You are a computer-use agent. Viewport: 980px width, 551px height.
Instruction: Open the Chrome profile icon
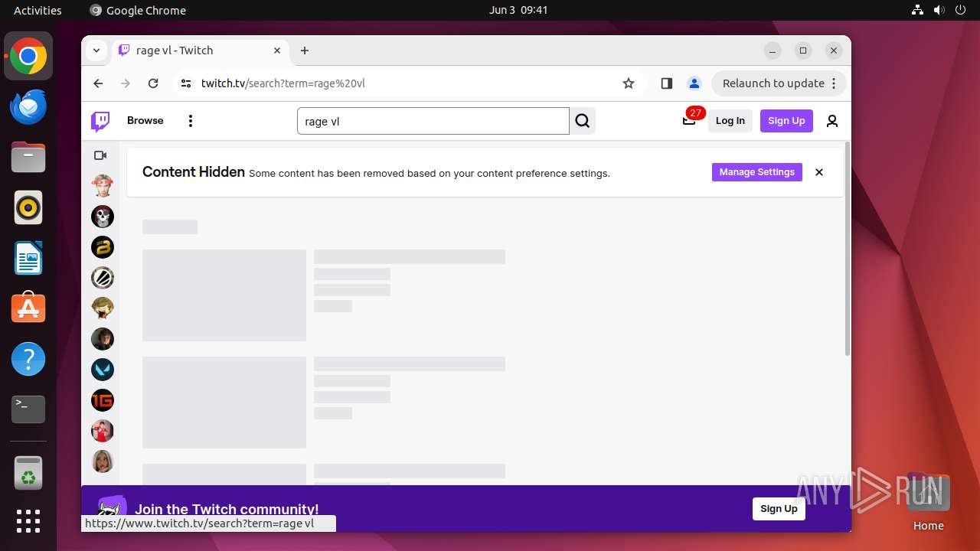point(694,83)
